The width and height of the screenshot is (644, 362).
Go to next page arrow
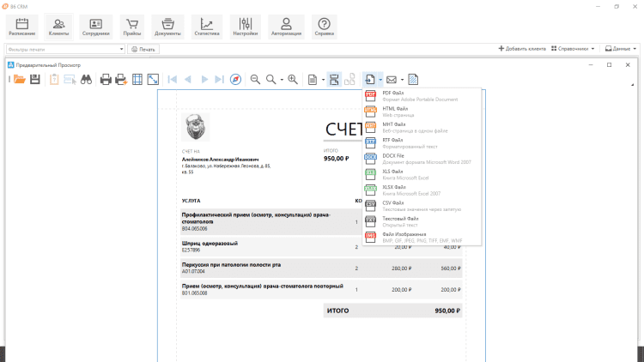[204, 79]
